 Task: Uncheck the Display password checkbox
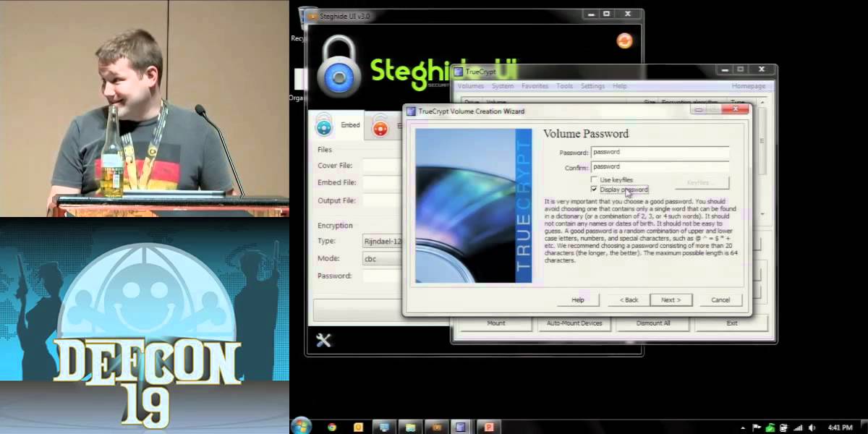pos(595,190)
